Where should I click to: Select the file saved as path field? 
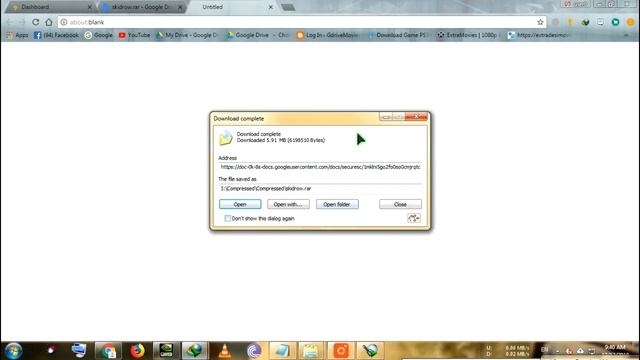(x=320, y=189)
